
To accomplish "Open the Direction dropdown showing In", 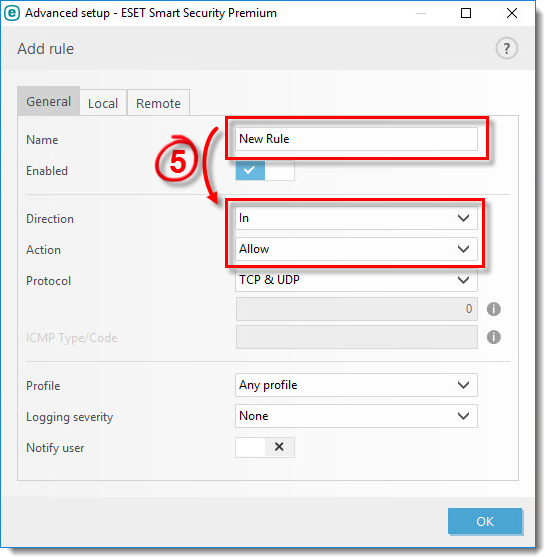I will tap(356, 218).
